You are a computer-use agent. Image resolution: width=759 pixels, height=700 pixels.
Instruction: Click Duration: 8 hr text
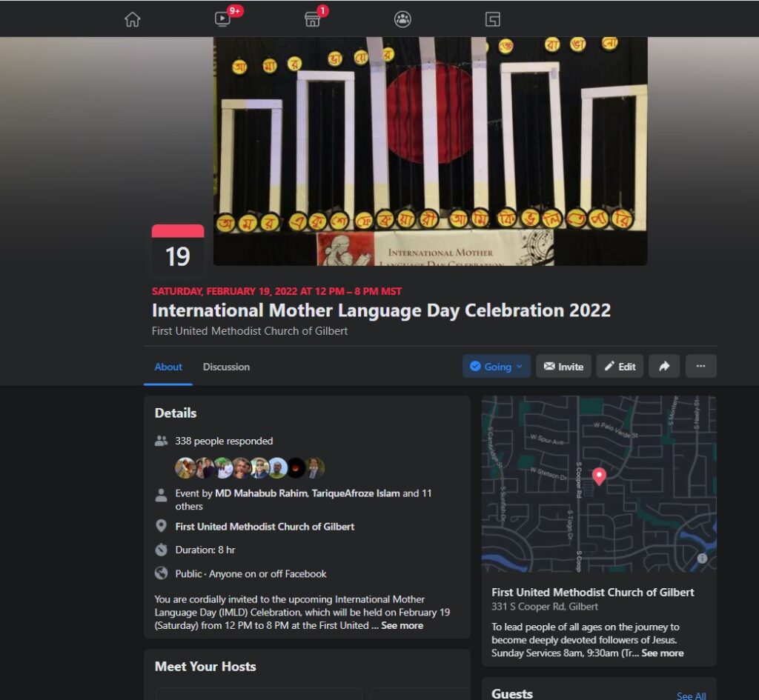(205, 550)
